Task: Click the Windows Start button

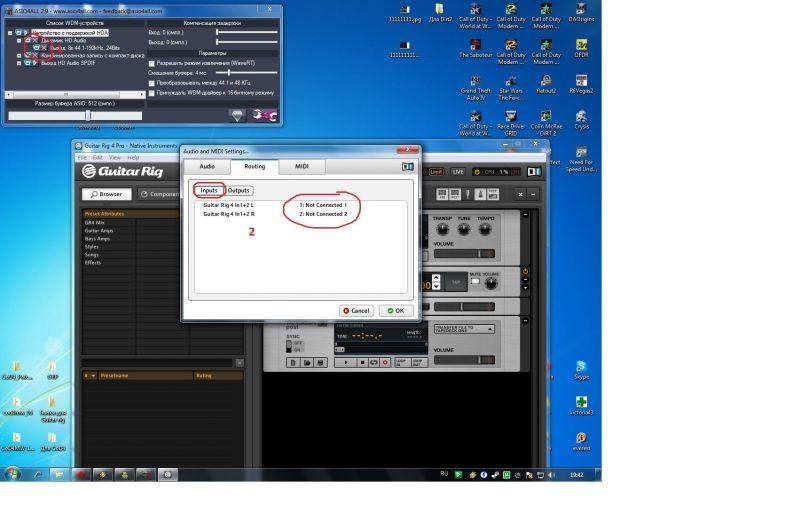Action: (13, 473)
